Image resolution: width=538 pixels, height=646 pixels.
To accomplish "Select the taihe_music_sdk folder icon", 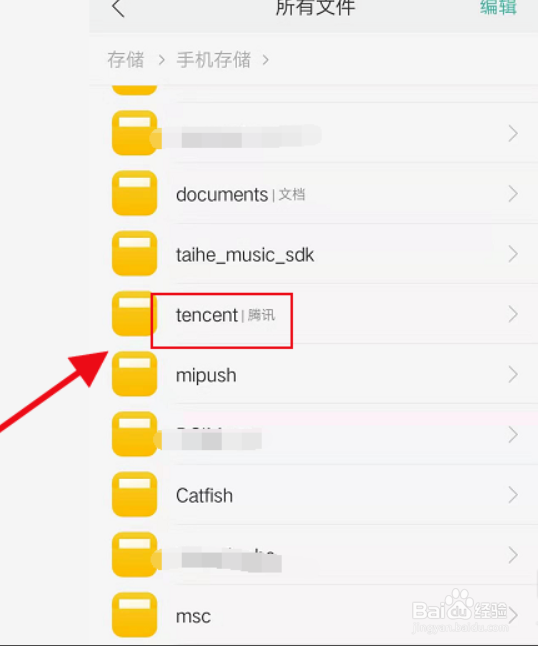I will (x=134, y=253).
